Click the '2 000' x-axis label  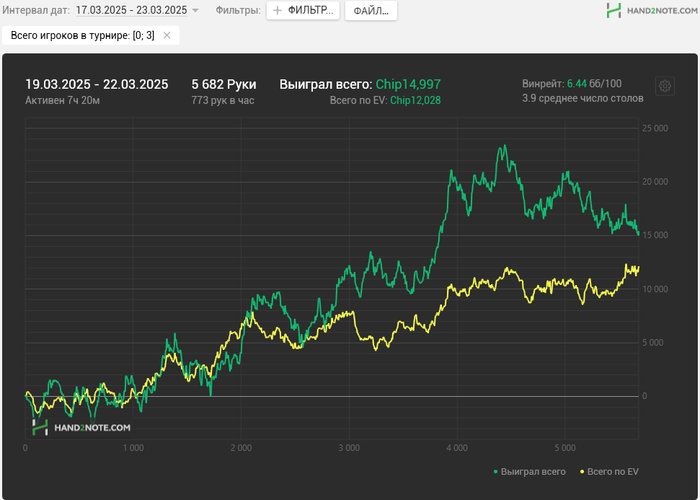pyautogui.click(x=241, y=448)
